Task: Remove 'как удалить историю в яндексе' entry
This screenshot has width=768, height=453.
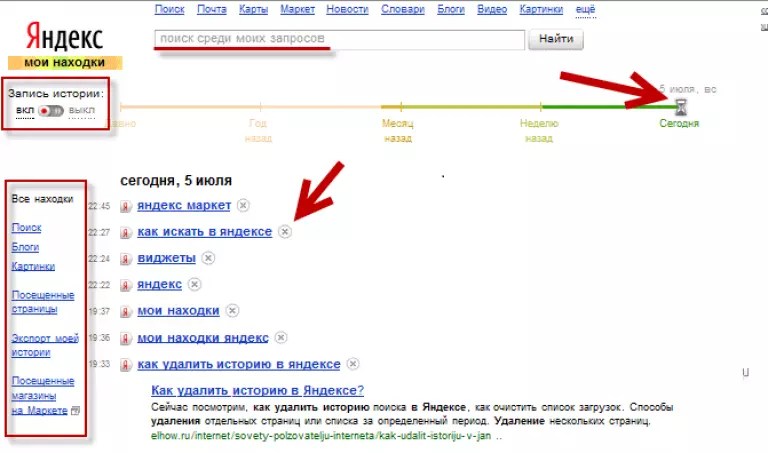Action: pyautogui.click(x=353, y=364)
